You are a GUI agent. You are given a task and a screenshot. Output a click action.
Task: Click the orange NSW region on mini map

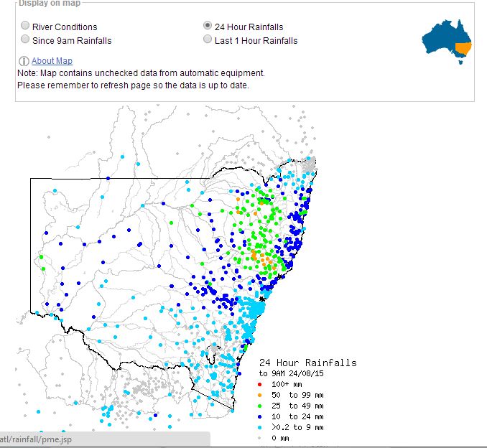click(463, 49)
